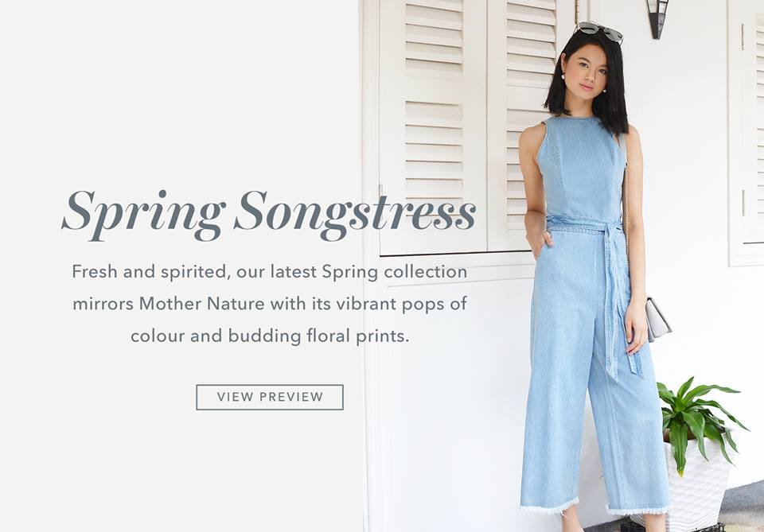Click the grey handbag by the model's hip
764x532 pixels.
(658, 319)
